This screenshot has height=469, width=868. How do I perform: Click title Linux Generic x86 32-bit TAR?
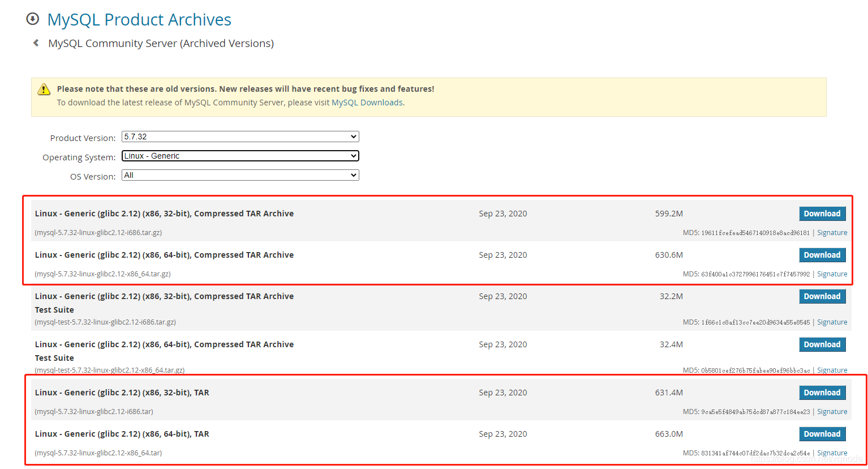pyautogui.click(x=122, y=393)
